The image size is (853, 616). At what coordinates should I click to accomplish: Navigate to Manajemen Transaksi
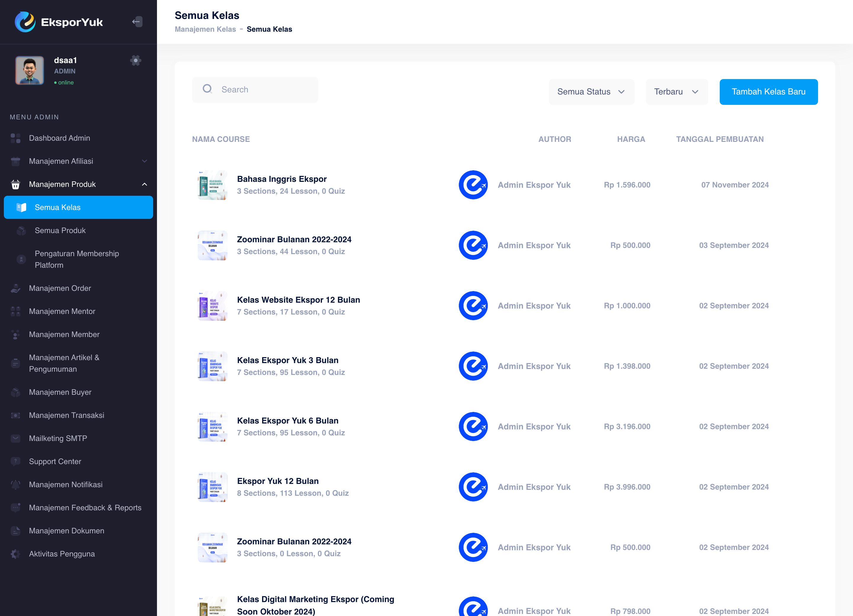click(x=78, y=415)
